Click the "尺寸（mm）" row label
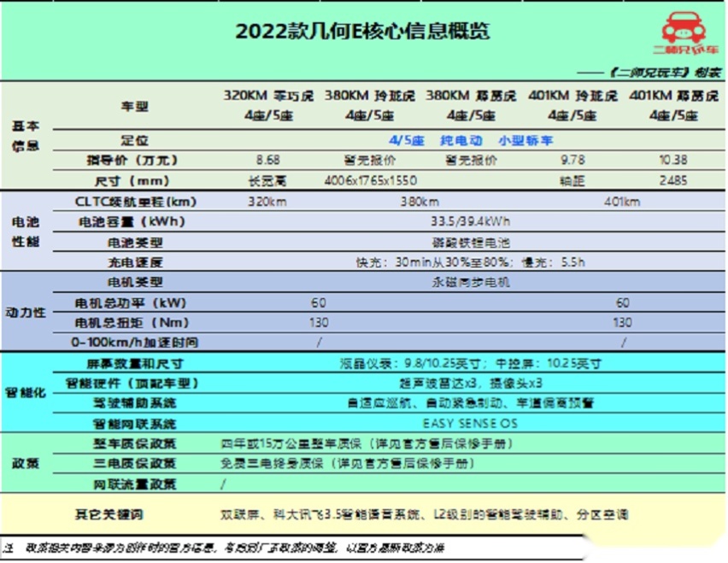 click(x=132, y=180)
